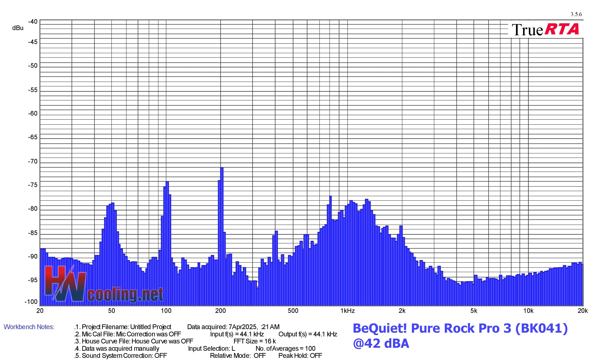The image size is (598, 364).
Task: Select "House Curve File: House Curve was OFF"
Action: (137, 341)
